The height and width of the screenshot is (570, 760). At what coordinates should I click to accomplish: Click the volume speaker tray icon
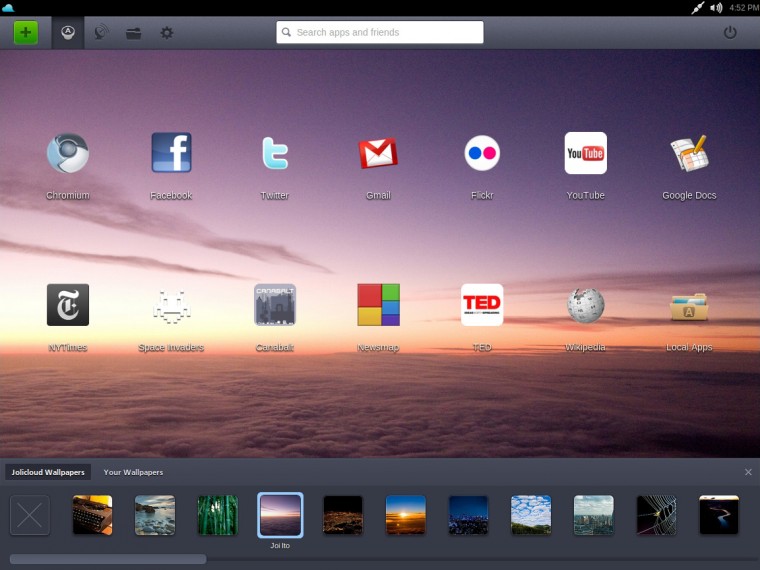716,8
